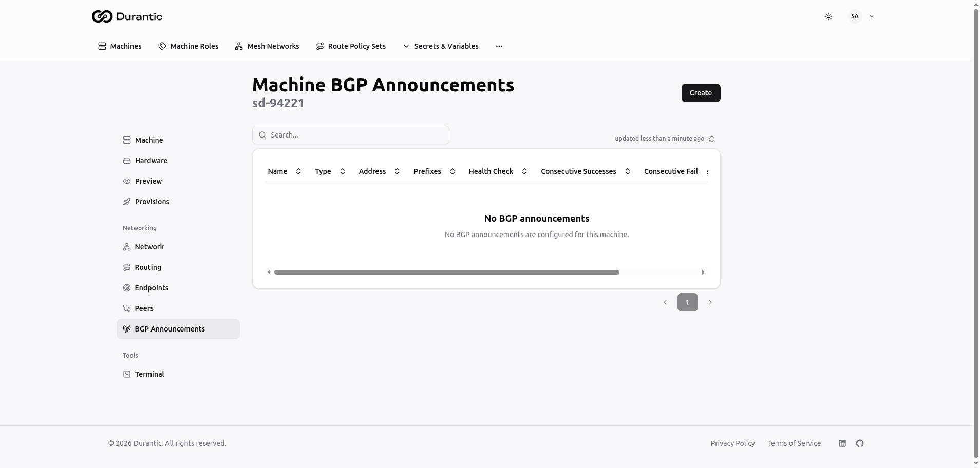The image size is (980, 468).
Task: Open the SA user account dropdown
Action: click(x=861, y=16)
